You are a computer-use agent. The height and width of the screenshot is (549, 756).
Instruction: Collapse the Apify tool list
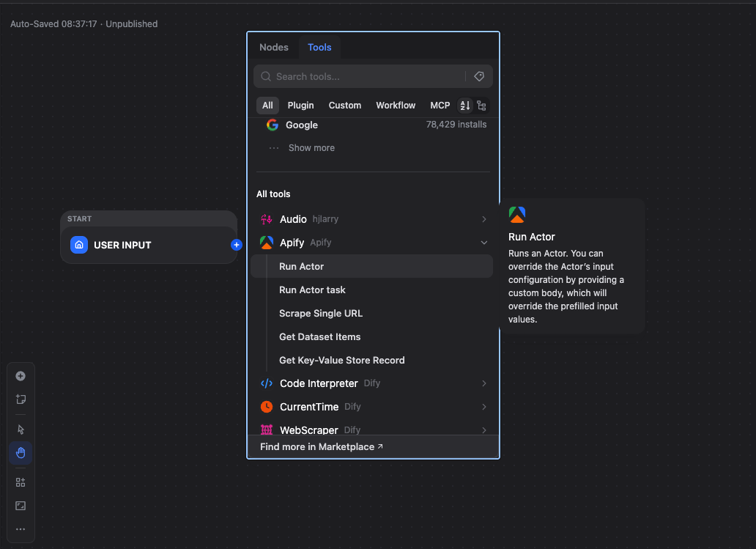point(483,242)
